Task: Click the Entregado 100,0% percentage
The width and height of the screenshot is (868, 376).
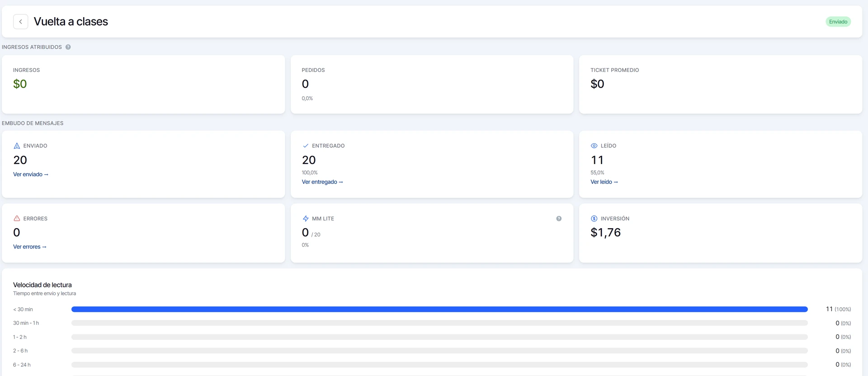Action: click(x=310, y=173)
